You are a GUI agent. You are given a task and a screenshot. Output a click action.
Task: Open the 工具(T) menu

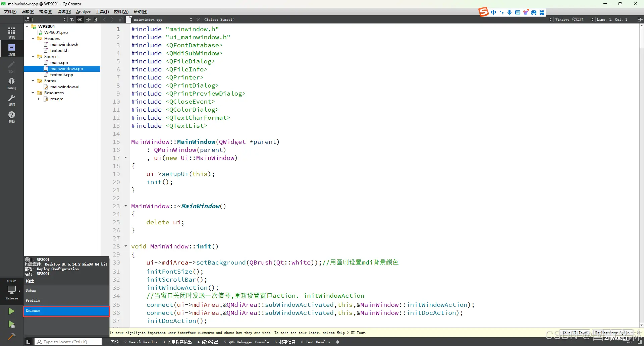tap(102, 11)
